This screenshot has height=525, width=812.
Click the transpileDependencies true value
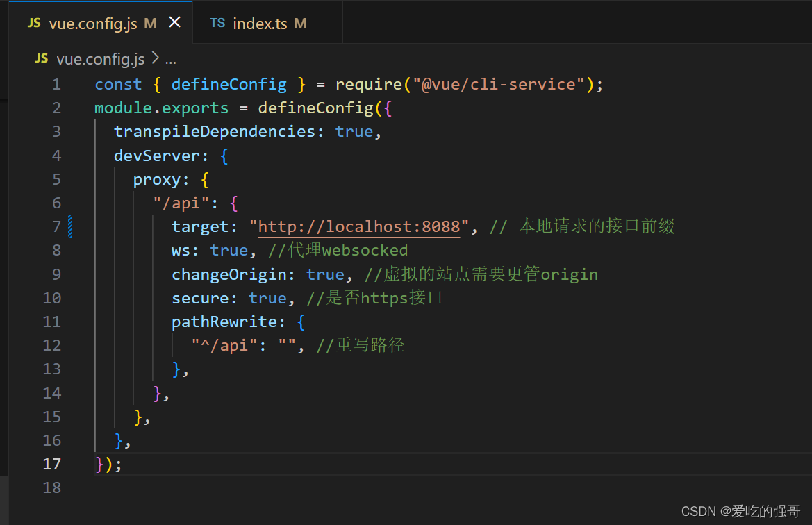point(354,131)
